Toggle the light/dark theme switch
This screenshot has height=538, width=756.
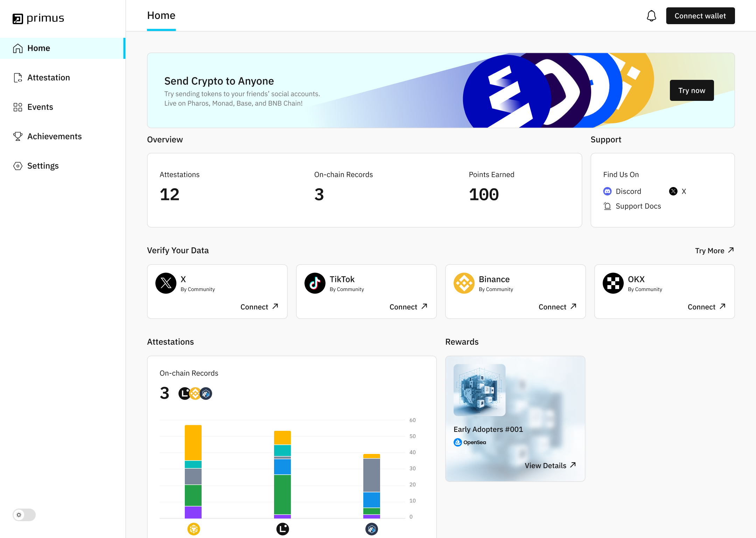(24, 515)
